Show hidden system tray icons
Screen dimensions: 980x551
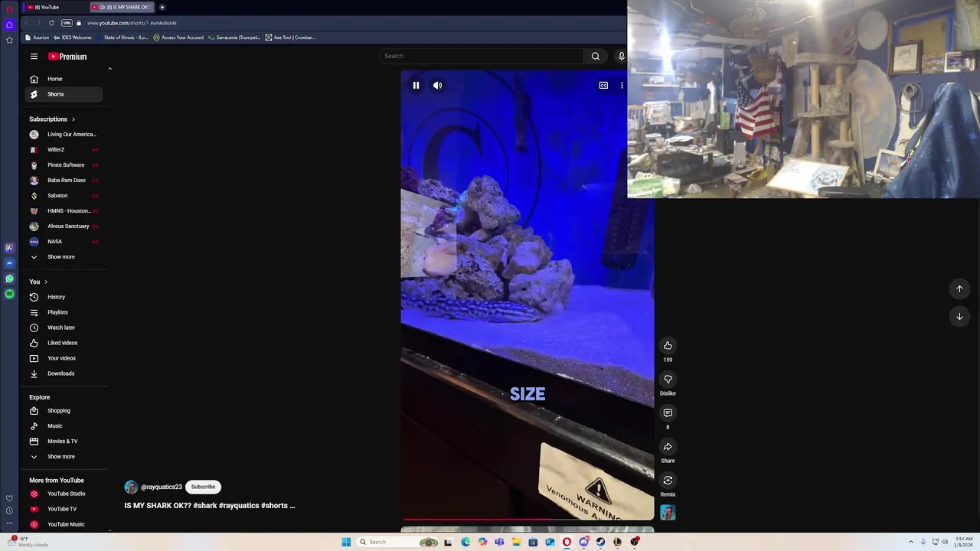(911, 542)
